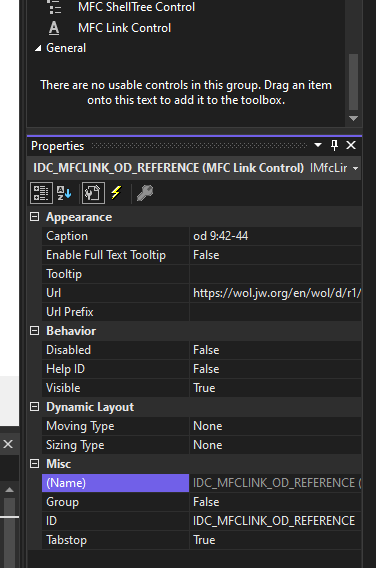Collapse the Appearance category
The height and width of the screenshot is (568, 376).
(34, 217)
